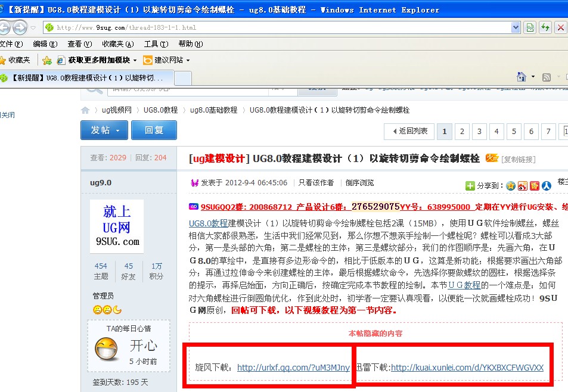Viewport: 568px width, 392px height.
Task: Open the 收藏夹 favorites star button
Action: 15,60
